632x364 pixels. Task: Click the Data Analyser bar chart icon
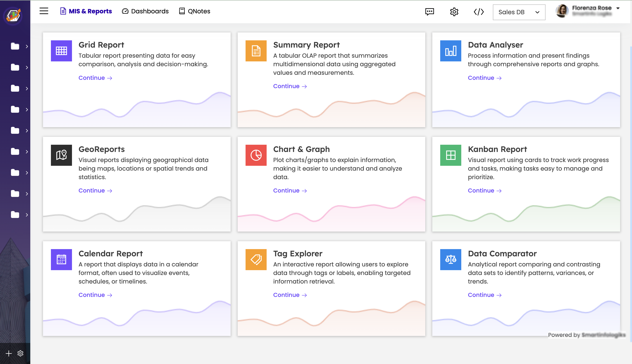tap(450, 51)
